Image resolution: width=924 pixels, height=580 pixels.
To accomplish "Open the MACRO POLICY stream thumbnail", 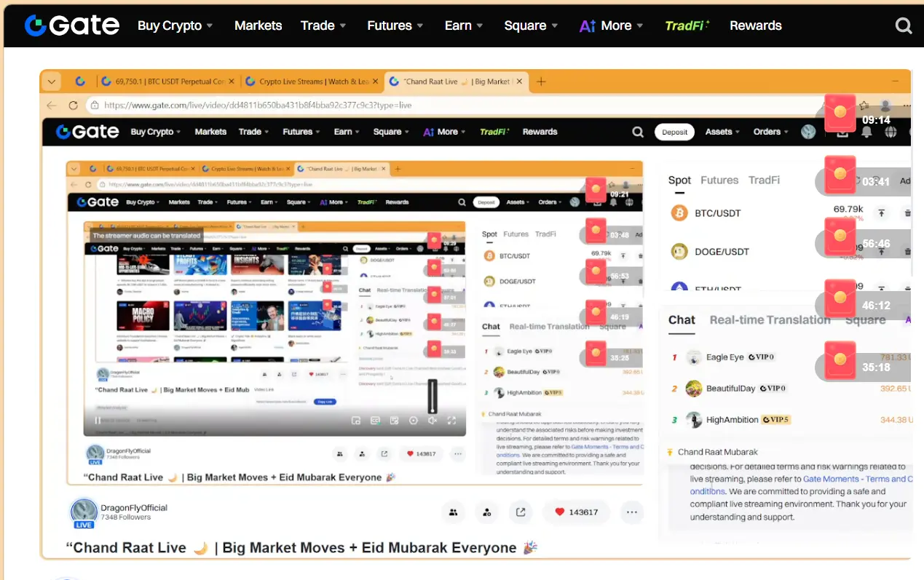I will (143, 317).
